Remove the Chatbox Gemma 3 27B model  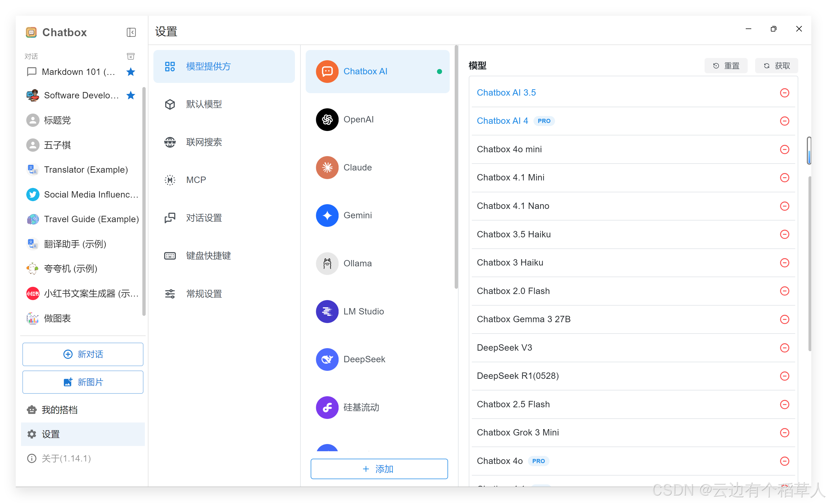pyautogui.click(x=784, y=319)
